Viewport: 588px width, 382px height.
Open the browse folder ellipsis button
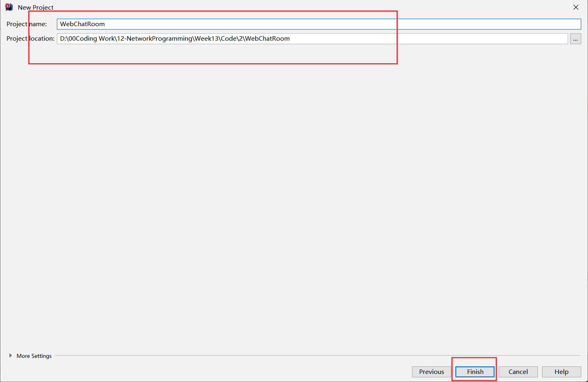coord(576,39)
